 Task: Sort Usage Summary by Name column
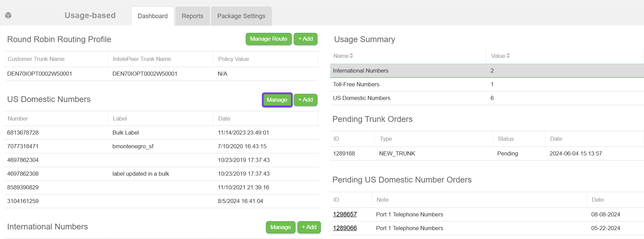(343, 56)
